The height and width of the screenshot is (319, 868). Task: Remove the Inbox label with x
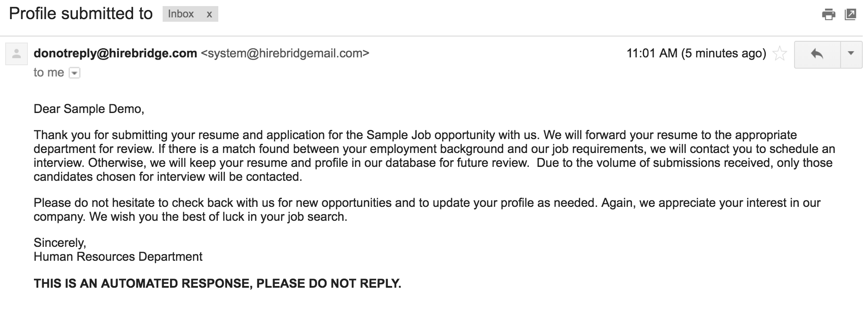(209, 14)
